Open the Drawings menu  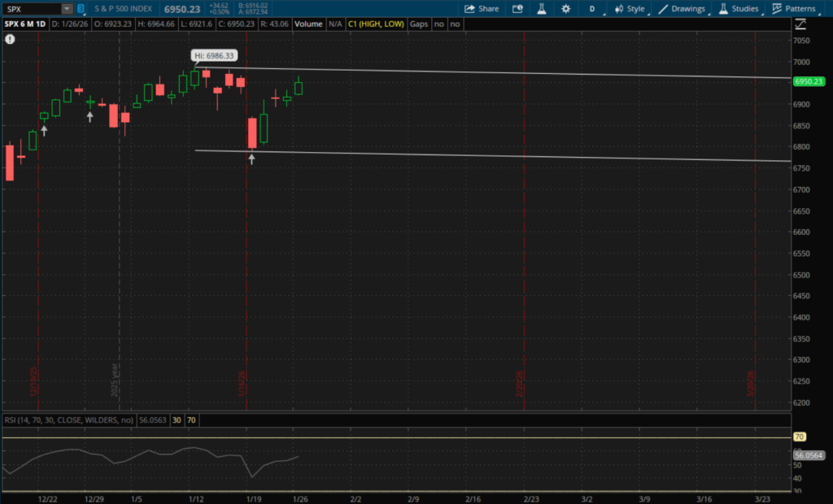[x=683, y=9]
